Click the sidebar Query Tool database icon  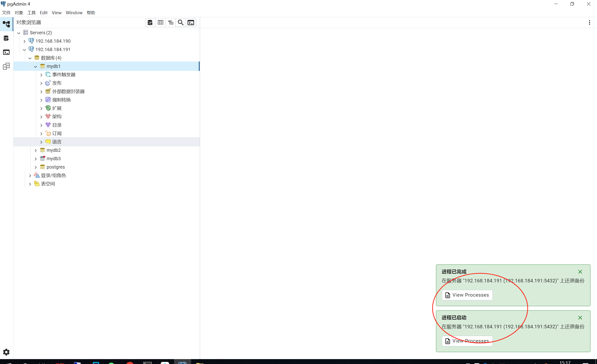pos(6,38)
